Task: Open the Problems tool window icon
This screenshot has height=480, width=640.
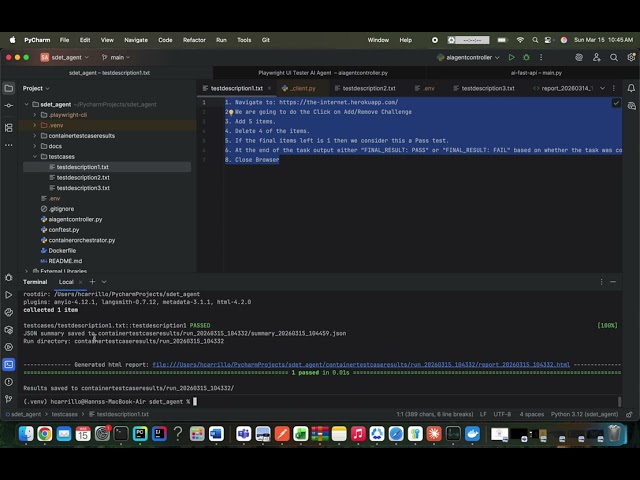Action: click(x=9, y=382)
